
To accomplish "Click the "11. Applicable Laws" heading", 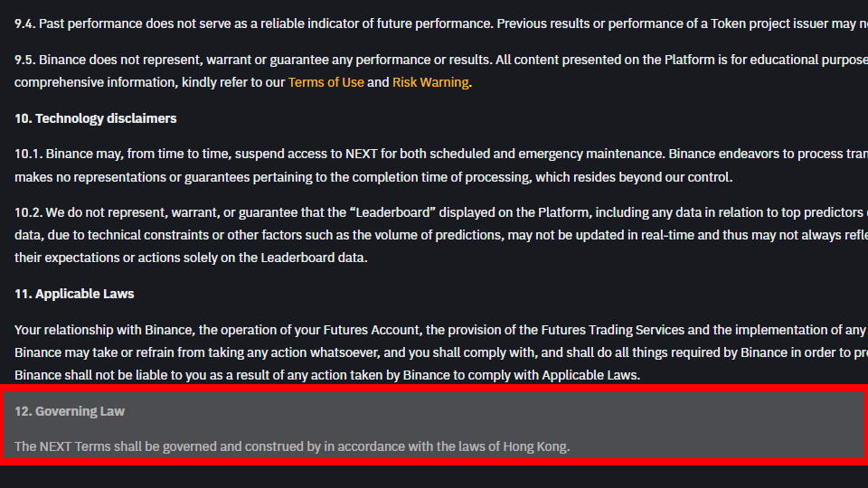I will tap(74, 294).
